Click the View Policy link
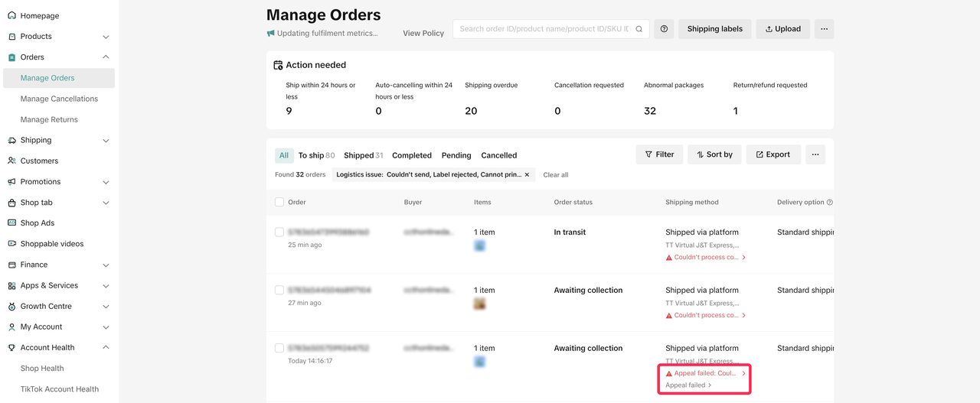 click(423, 34)
